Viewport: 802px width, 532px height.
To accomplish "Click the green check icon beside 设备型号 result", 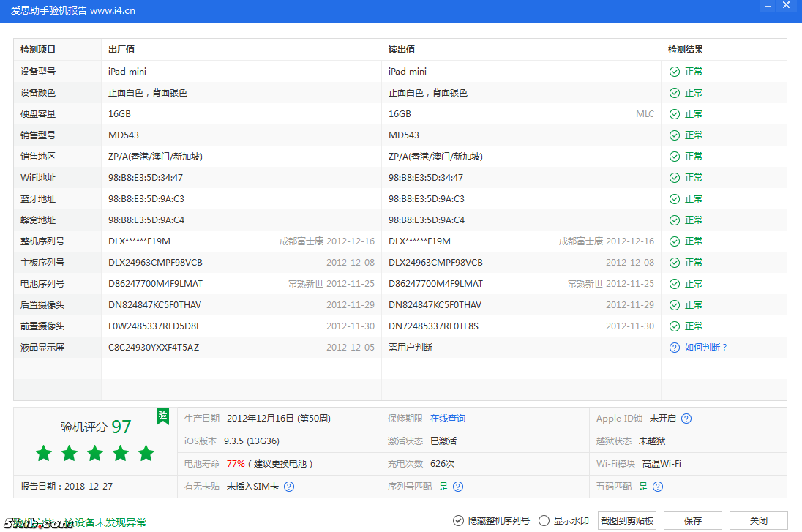I will tap(675, 72).
